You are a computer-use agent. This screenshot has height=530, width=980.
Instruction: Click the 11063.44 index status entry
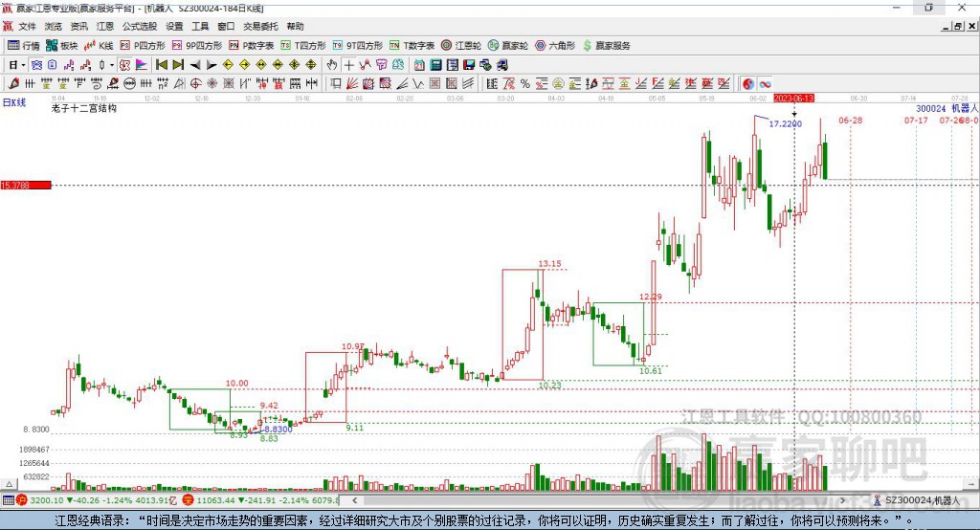[x=260, y=500]
